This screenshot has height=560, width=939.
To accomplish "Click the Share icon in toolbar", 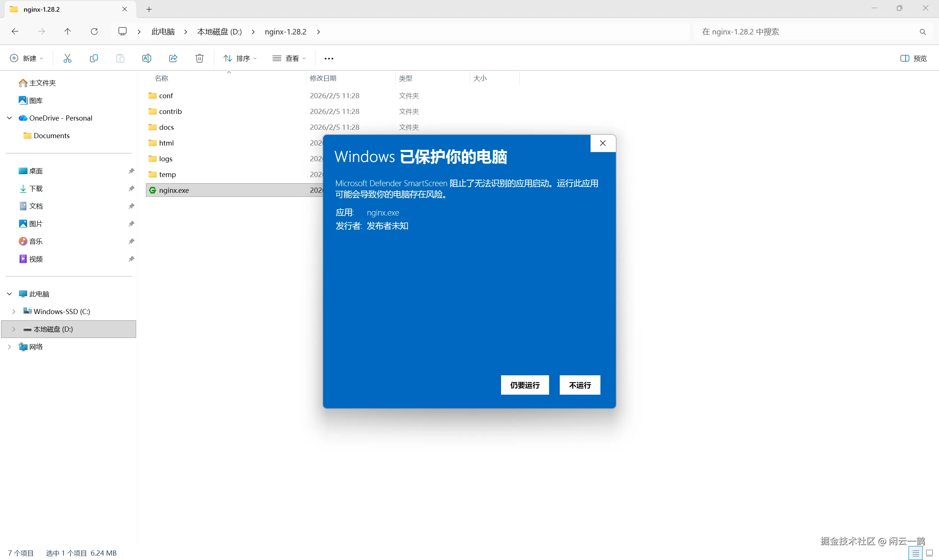I will tap(173, 58).
